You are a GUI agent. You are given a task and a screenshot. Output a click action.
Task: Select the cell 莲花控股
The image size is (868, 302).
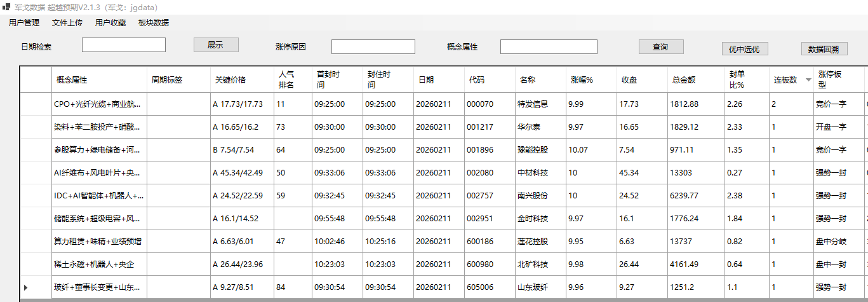point(540,242)
